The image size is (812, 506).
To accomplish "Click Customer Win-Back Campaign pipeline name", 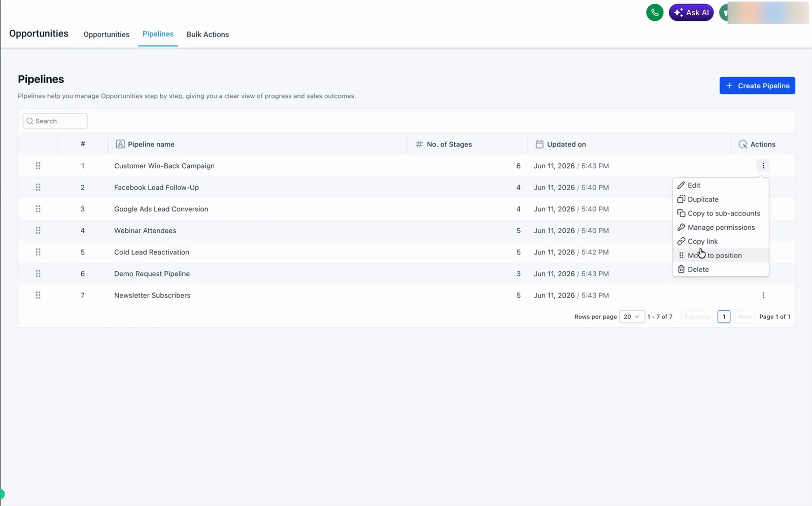I will point(164,166).
